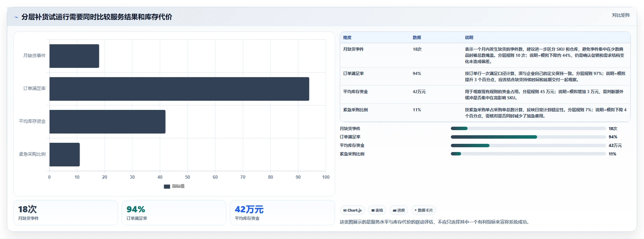Click the 月缺货事件 progress bar
The height and width of the screenshot is (239, 644).
(x=528, y=128)
